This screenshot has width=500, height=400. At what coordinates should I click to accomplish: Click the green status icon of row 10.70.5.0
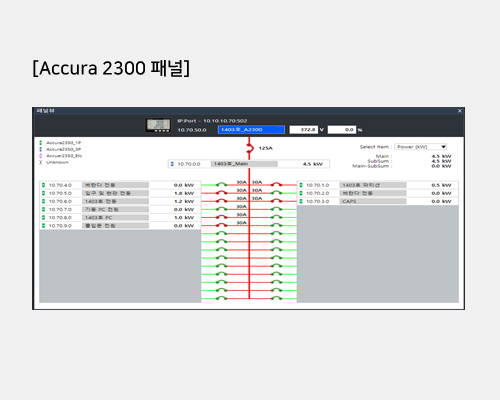[x=43, y=193]
